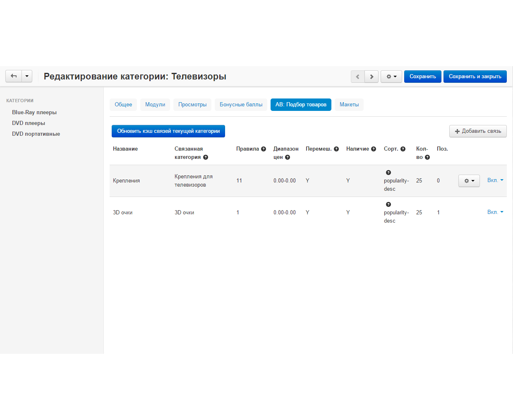Open the Бонусные баллы tab
This screenshot has height=420, width=513.
(x=241, y=105)
